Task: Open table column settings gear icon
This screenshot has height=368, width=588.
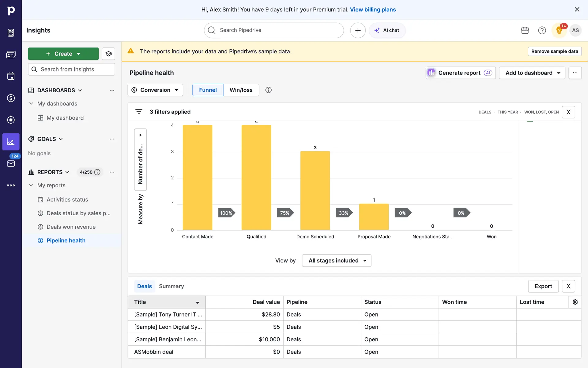Action: (575, 302)
